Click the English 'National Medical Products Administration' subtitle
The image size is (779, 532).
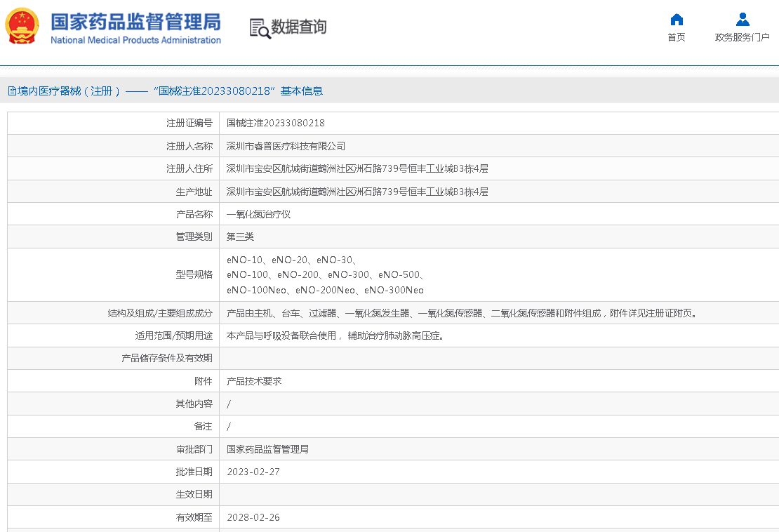[x=135, y=40]
